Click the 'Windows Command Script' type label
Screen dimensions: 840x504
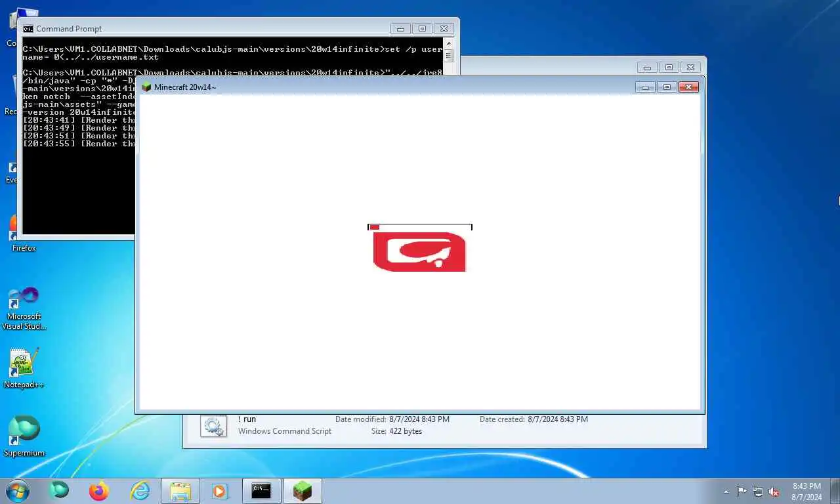coord(285,431)
